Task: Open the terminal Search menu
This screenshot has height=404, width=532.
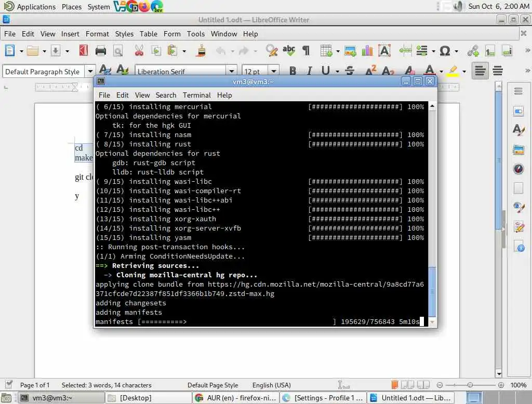Action: coord(166,96)
